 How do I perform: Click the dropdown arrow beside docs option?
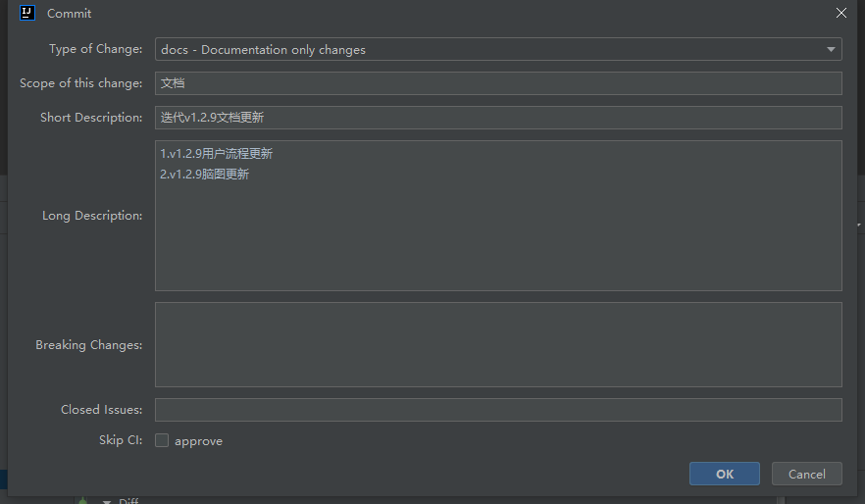pos(831,49)
